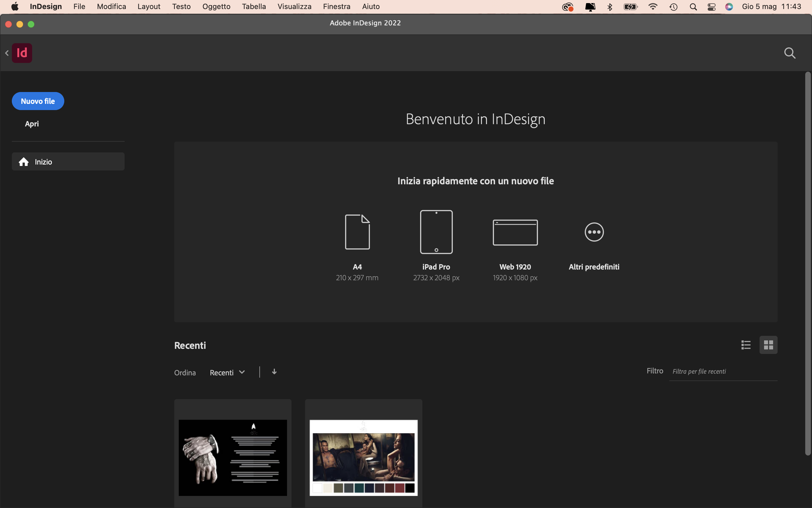The height and width of the screenshot is (508, 812).
Task: Open the File menu
Action: click(80, 6)
